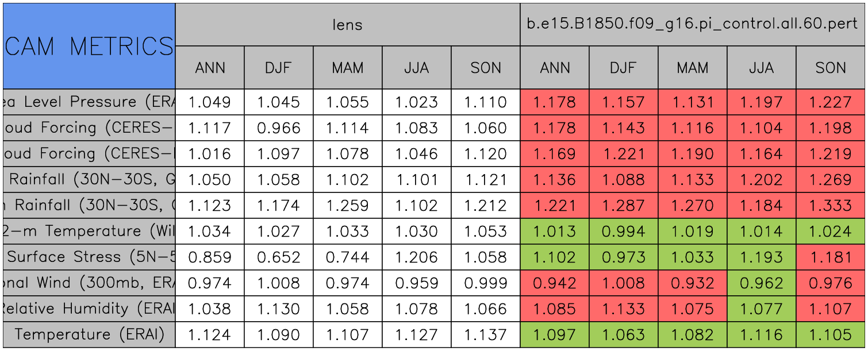Viewport: 868px width, 351px height.
Task: Click the lens ANN column header
Action: point(210,68)
